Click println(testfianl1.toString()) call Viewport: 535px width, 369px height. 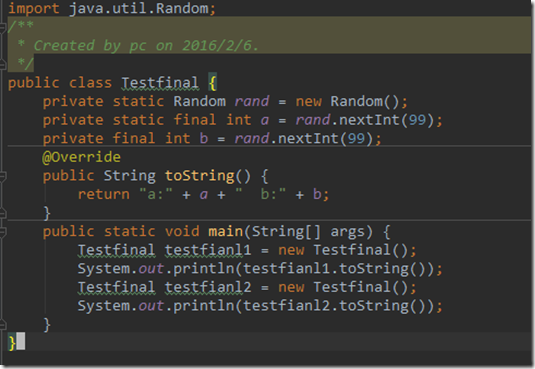304,269
